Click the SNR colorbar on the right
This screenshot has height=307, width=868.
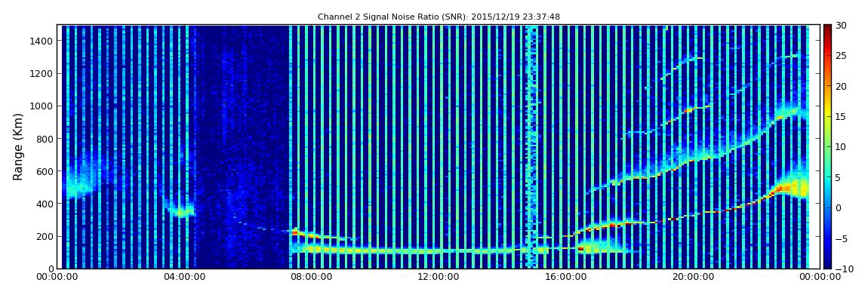827,146
